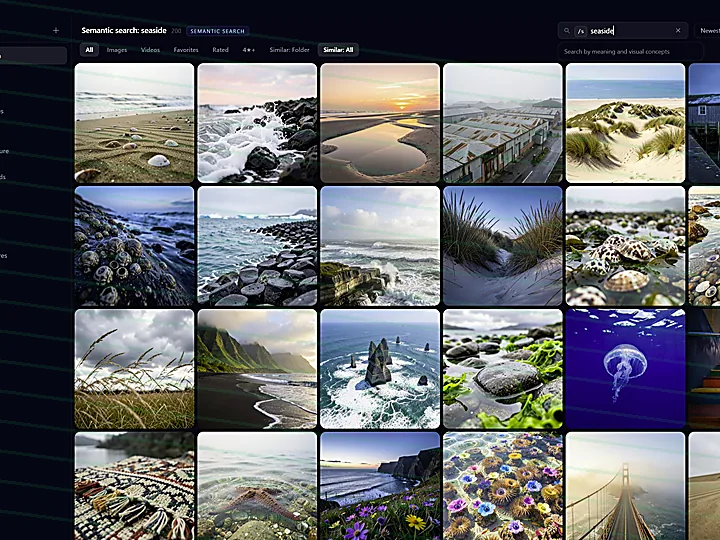
Task: Select the Similar: All option
Action: tap(338, 50)
